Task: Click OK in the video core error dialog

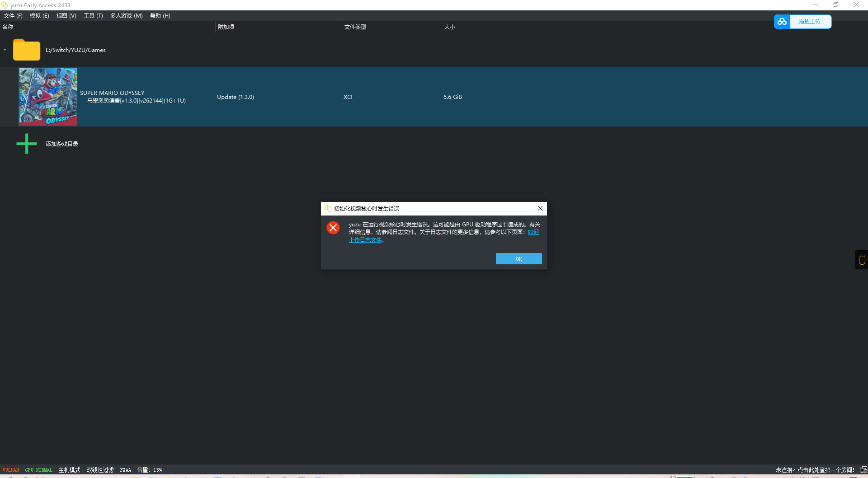Action: (519, 259)
